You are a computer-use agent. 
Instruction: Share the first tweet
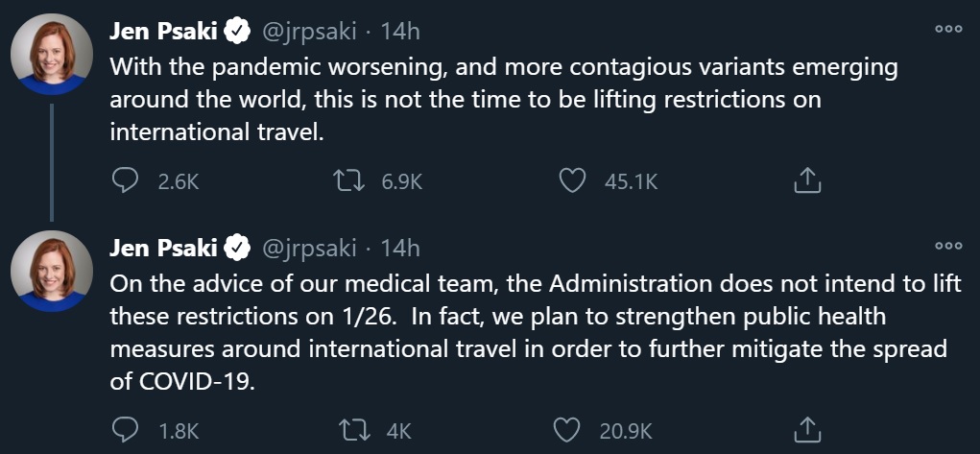click(807, 180)
